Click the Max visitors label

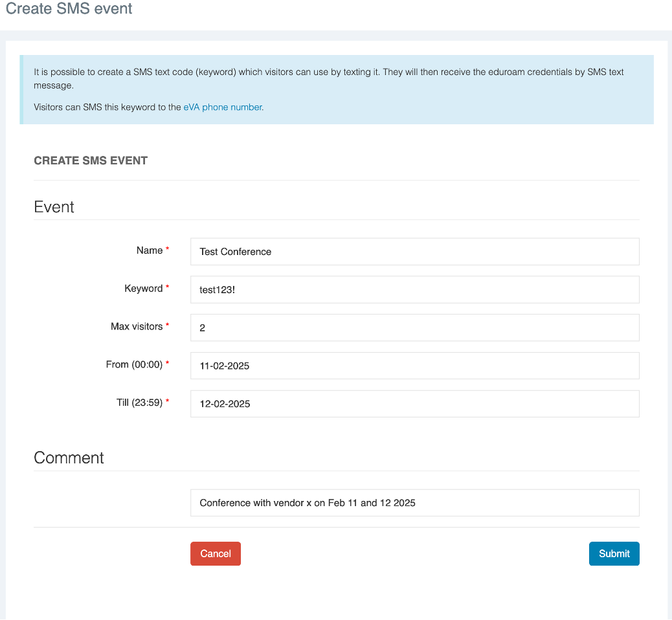coord(137,327)
